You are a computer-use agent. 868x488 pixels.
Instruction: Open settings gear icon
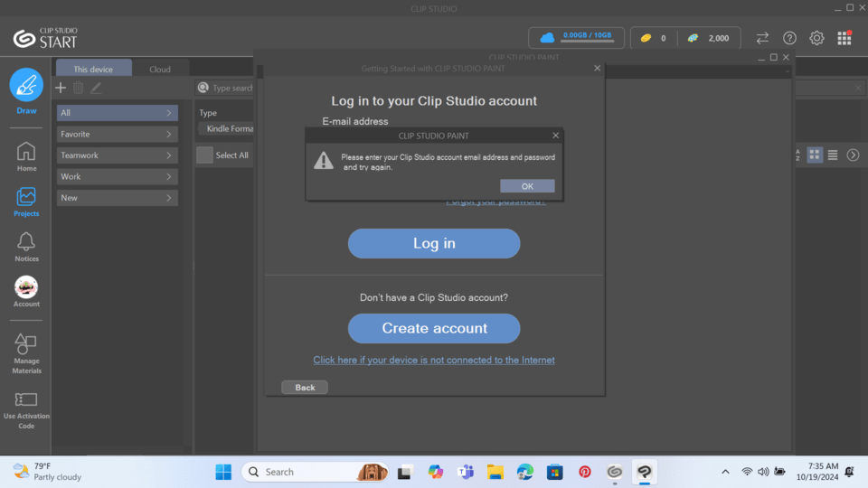click(x=816, y=38)
